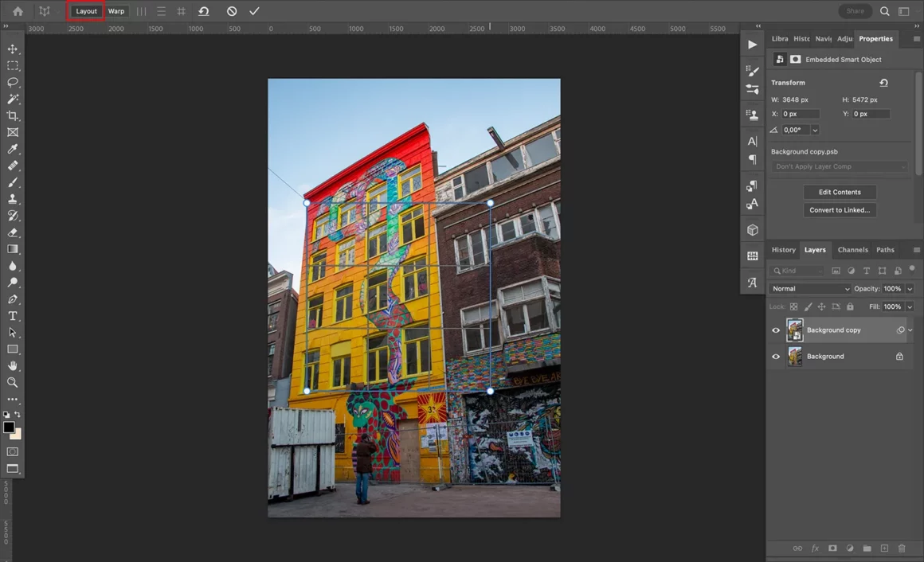Viewport: 924px width, 562px height.
Task: Open the Paragraph panel icon
Action: pos(753,160)
